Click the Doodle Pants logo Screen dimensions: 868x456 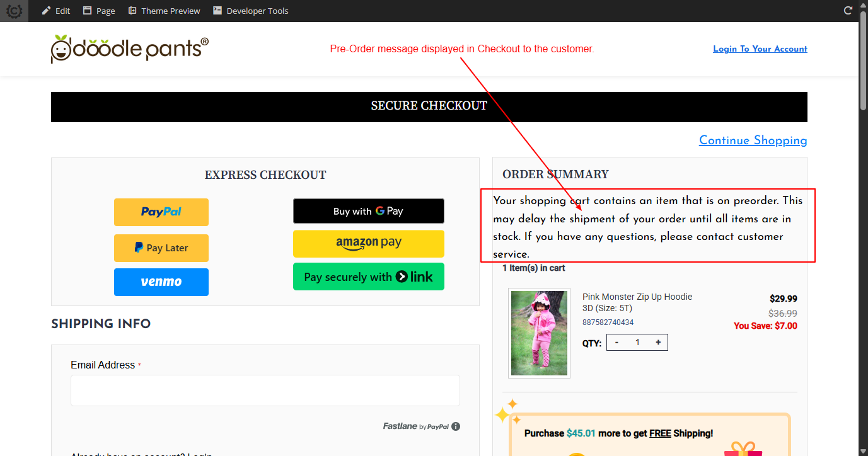coord(130,49)
